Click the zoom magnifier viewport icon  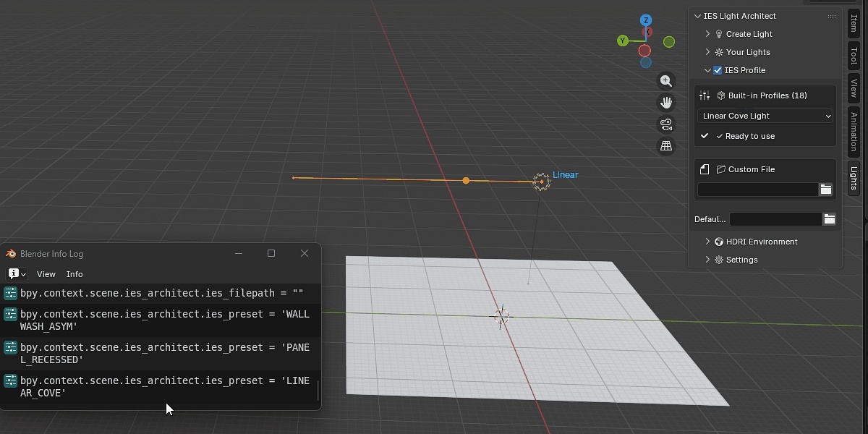(x=666, y=81)
